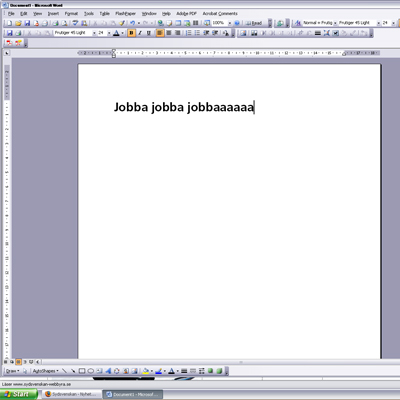The image size is (400, 400).
Task: Toggle Align Left
Action: pos(160,33)
